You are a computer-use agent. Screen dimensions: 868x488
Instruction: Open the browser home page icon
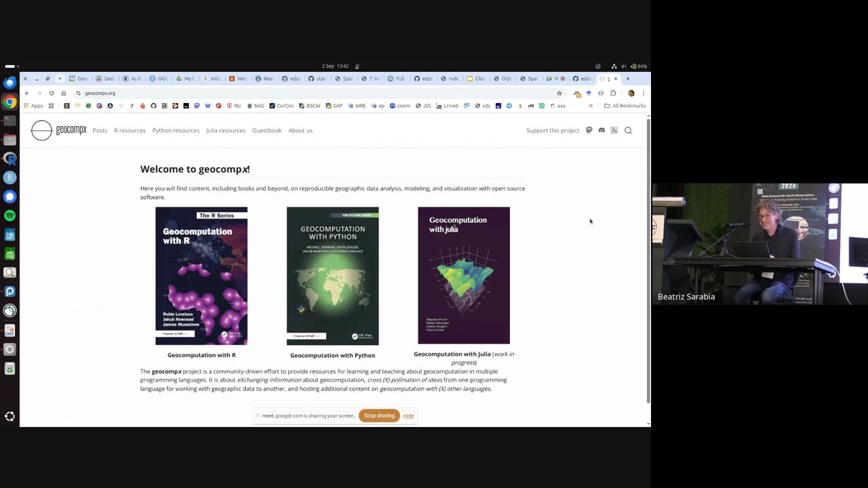pyautogui.click(x=64, y=93)
